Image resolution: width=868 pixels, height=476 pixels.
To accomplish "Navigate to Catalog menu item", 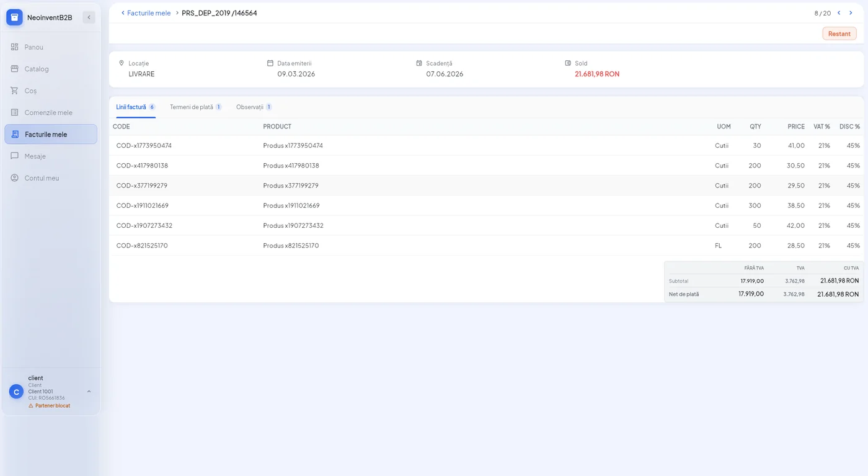I will click(51, 69).
